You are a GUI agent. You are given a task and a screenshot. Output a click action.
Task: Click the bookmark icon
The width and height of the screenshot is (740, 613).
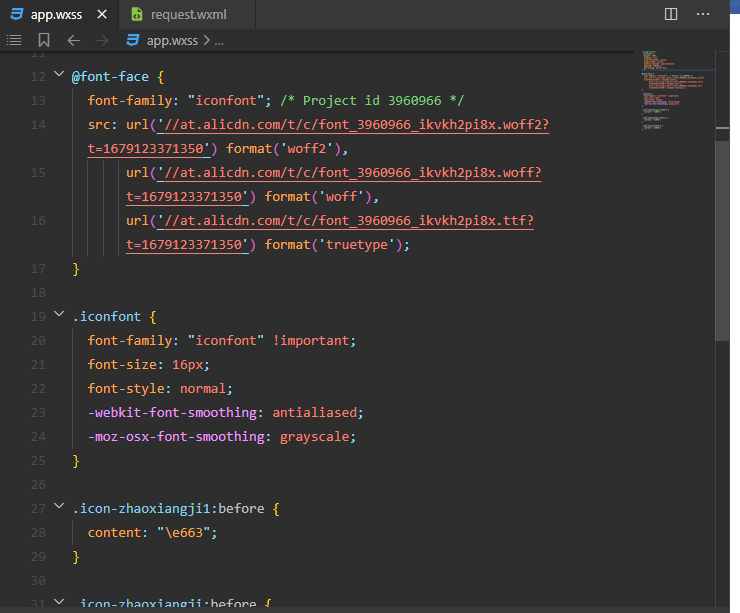pos(44,40)
